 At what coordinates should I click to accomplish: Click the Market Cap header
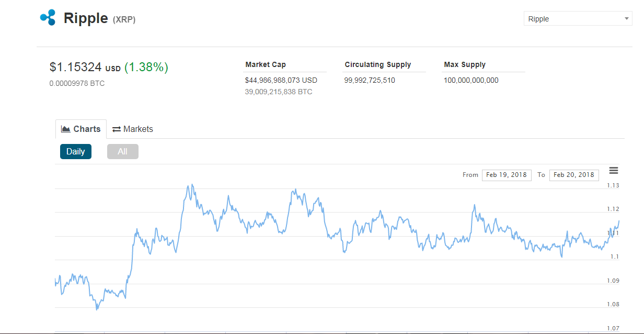pos(266,64)
